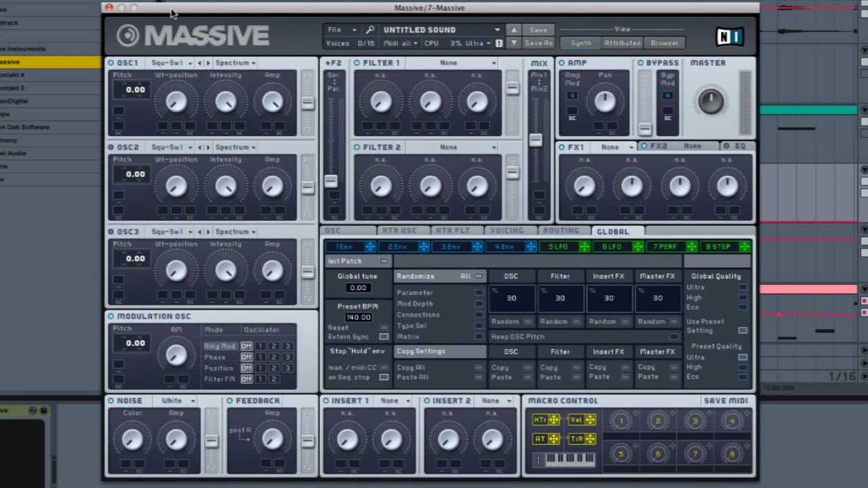Step OSC1 wavetable forward with right arrow

point(208,63)
